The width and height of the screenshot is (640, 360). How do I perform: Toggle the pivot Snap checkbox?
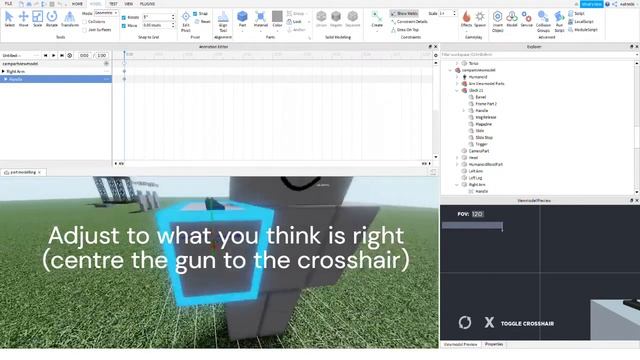click(195, 13)
